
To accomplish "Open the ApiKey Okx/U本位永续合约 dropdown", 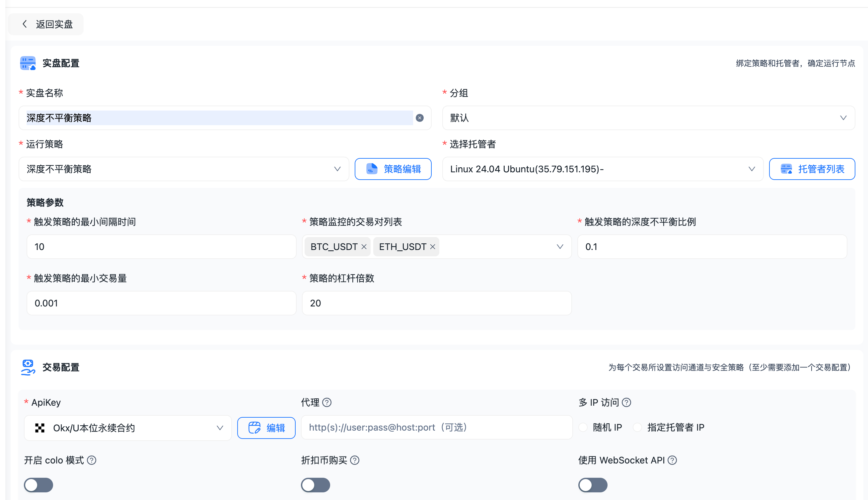I will point(220,428).
